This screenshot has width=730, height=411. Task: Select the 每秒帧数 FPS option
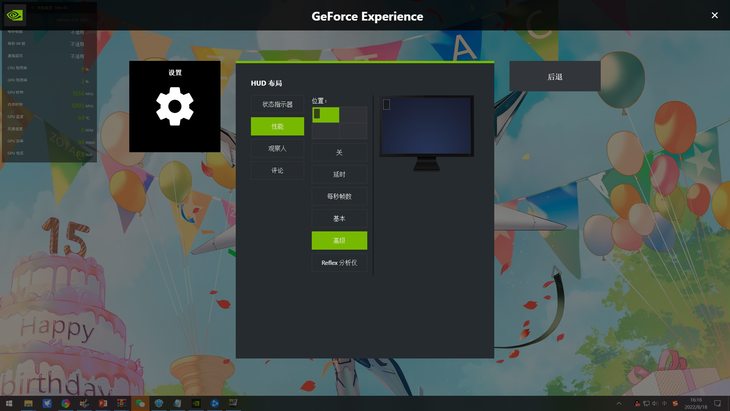[x=339, y=196]
